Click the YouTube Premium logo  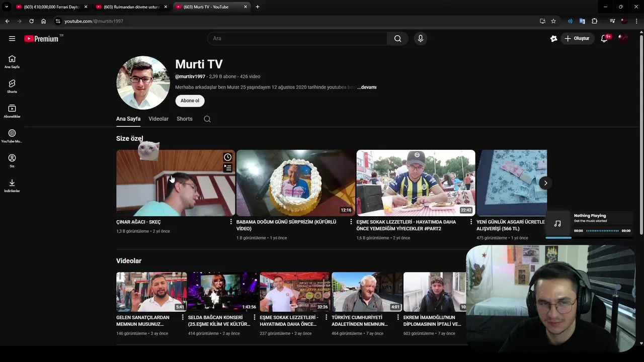(42, 39)
